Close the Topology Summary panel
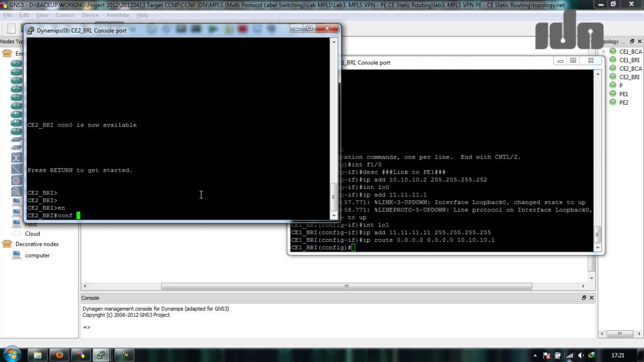 coord(639,42)
